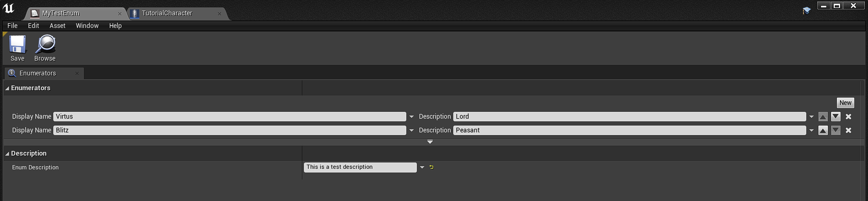Open the Asset menu
This screenshot has height=201, width=868.
(x=58, y=26)
